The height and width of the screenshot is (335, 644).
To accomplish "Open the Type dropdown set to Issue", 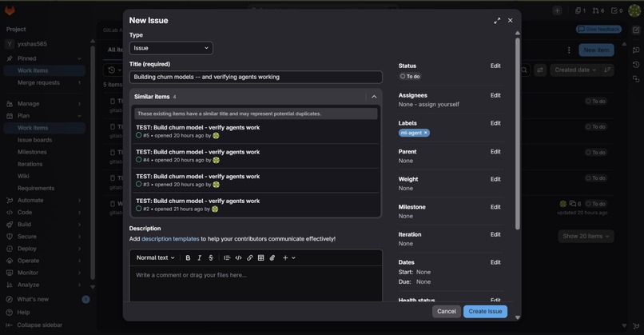I will pos(171,48).
